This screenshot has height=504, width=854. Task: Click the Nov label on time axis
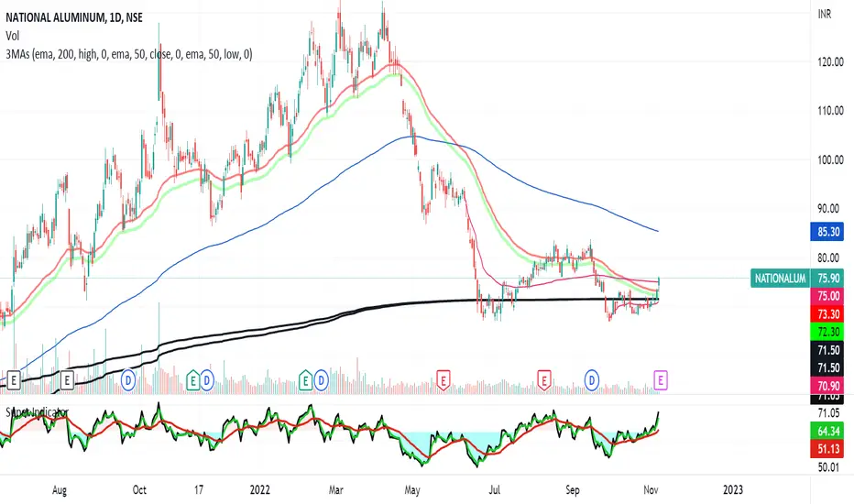pos(651,490)
